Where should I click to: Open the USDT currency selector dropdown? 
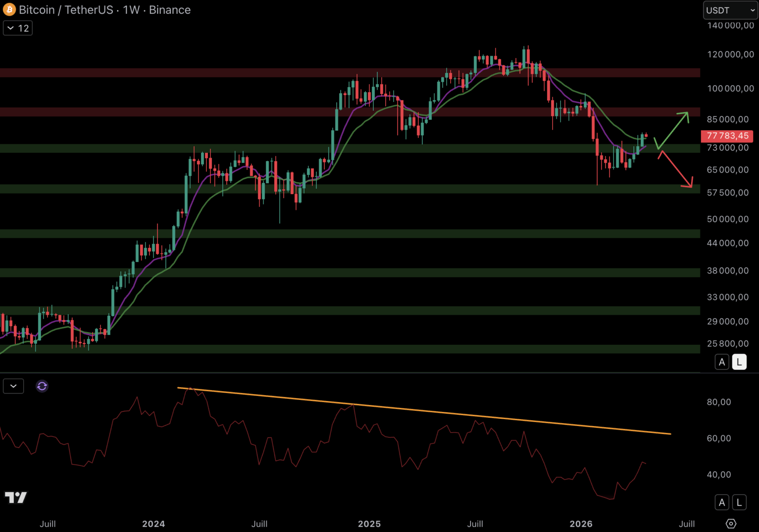click(730, 10)
